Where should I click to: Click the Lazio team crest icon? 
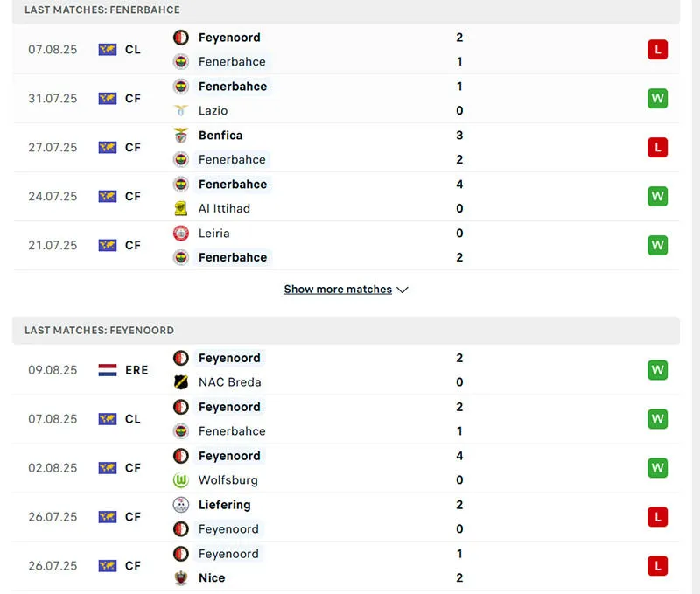click(181, 111)
